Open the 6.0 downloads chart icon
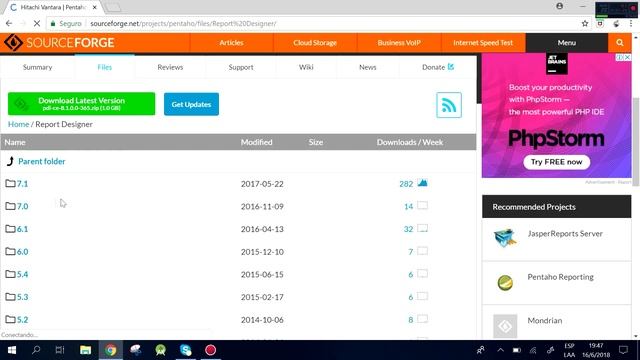This screenshot has width=640, height=360. coord(422,251)
